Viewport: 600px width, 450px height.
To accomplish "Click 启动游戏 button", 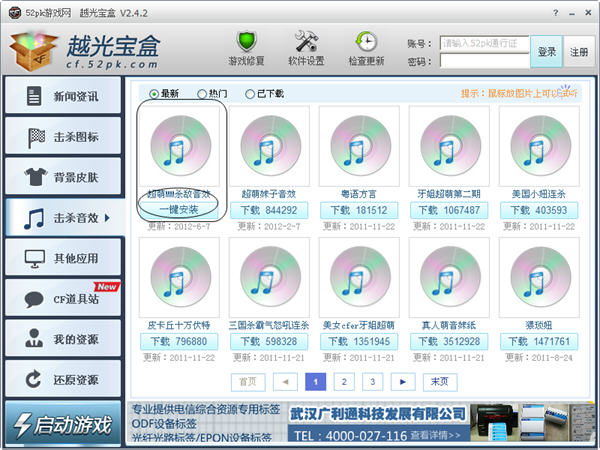I will click(63, 424).
